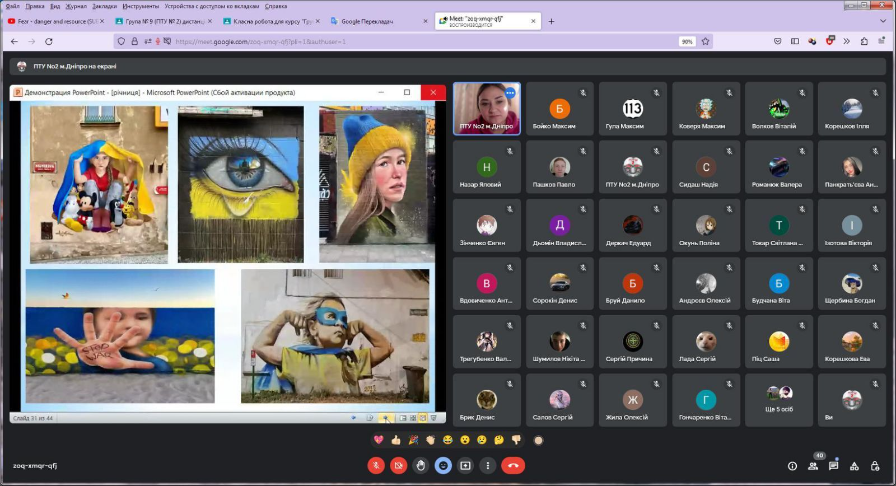The image size is (896, 486).
Task: Send the surprised face reaction
Action: tap(465, 440)
